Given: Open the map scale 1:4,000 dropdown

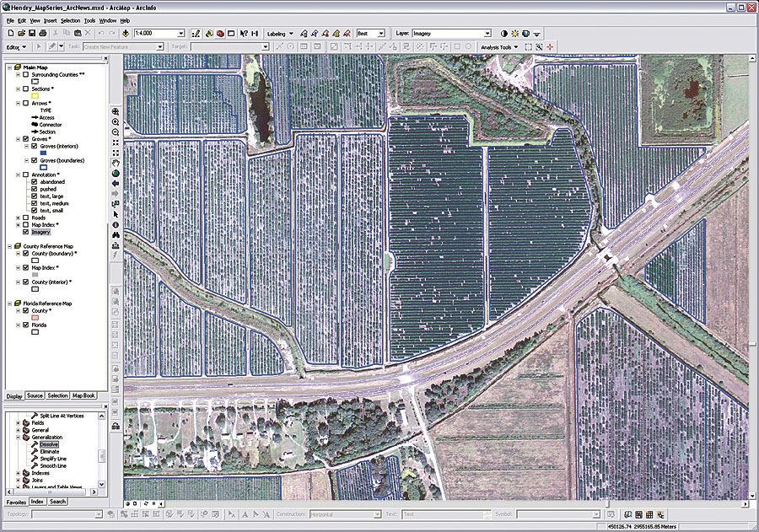Looking at the screenshot, I should 181,34.
